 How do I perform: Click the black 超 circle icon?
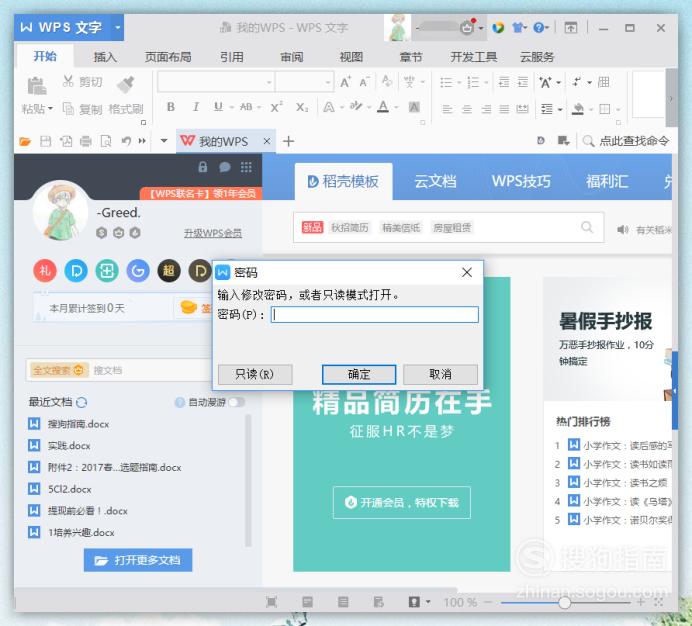pyautogui.click(x=169, y=271)
